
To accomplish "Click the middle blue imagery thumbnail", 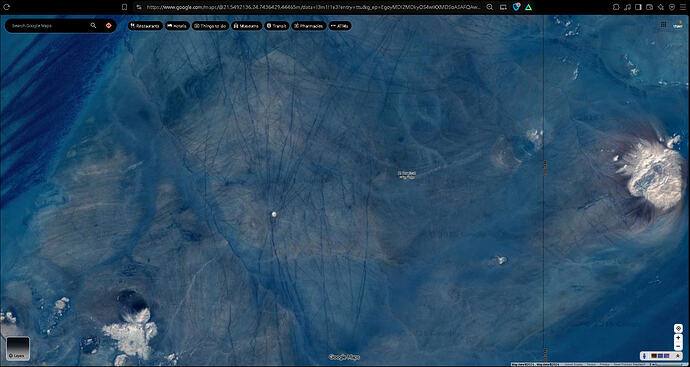I will 661,355.
